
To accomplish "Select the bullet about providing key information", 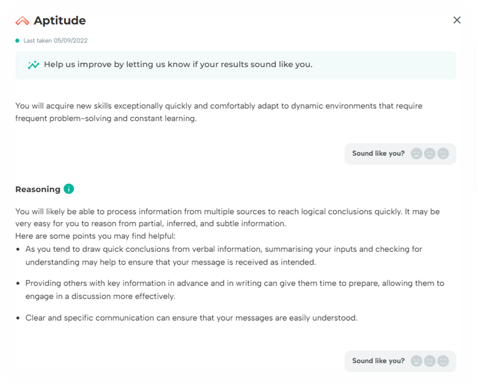I will 235,290.
